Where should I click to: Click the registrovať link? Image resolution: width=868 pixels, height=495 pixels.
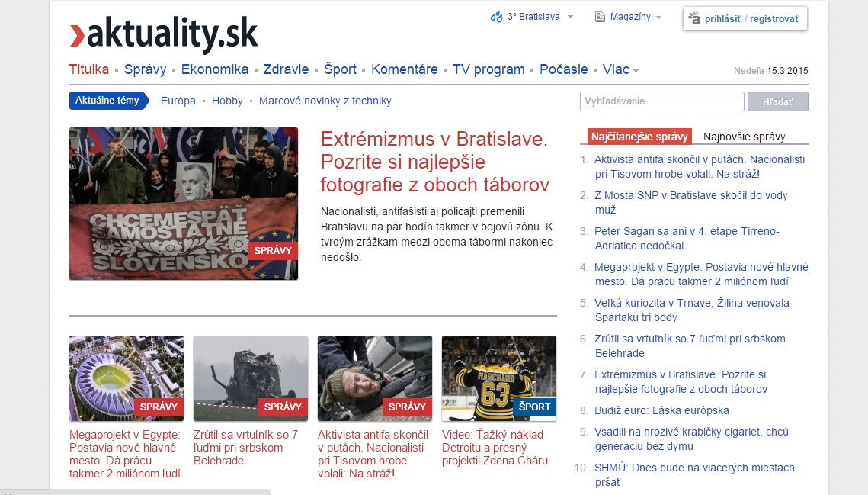click(774, 19)
